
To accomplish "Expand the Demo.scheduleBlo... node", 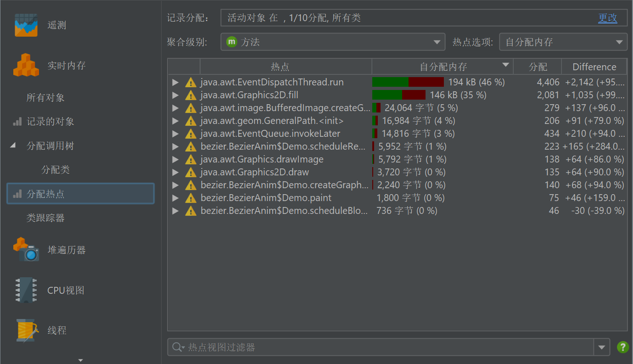I will point(175,211).
